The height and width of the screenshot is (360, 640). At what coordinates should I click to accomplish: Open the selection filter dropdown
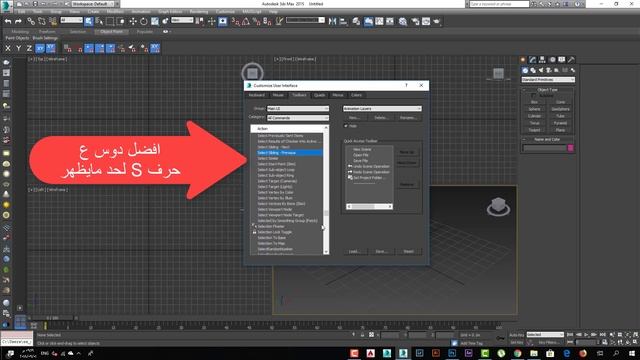pos(71,20)
